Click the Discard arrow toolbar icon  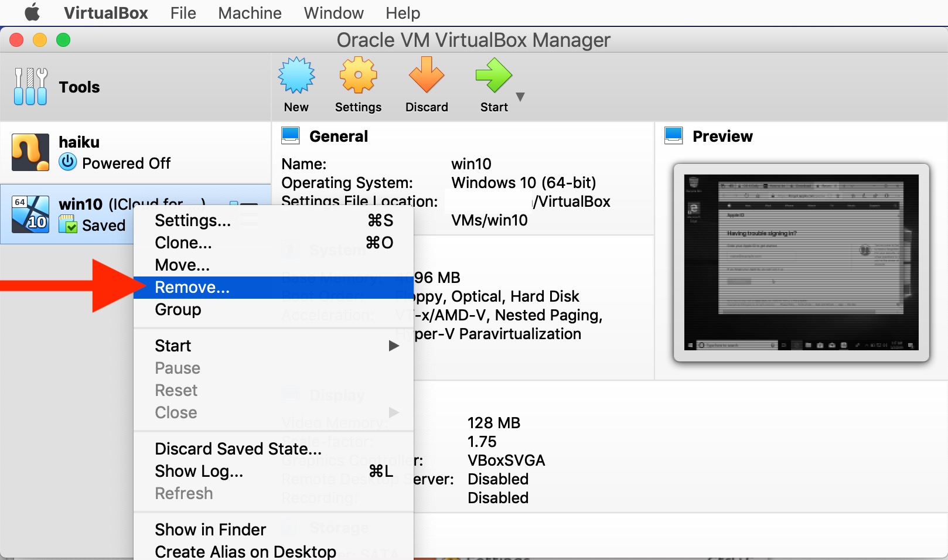point(426,76)
